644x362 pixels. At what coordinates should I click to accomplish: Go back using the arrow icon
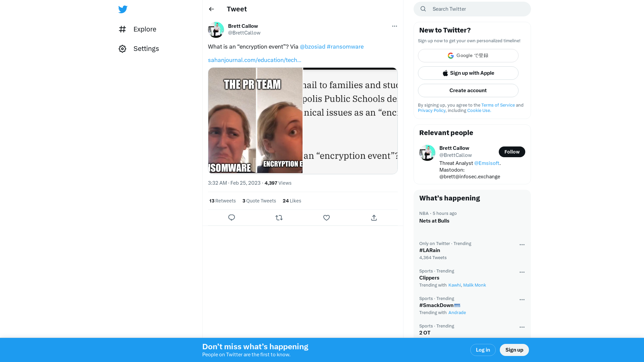(x=211, y=9)
